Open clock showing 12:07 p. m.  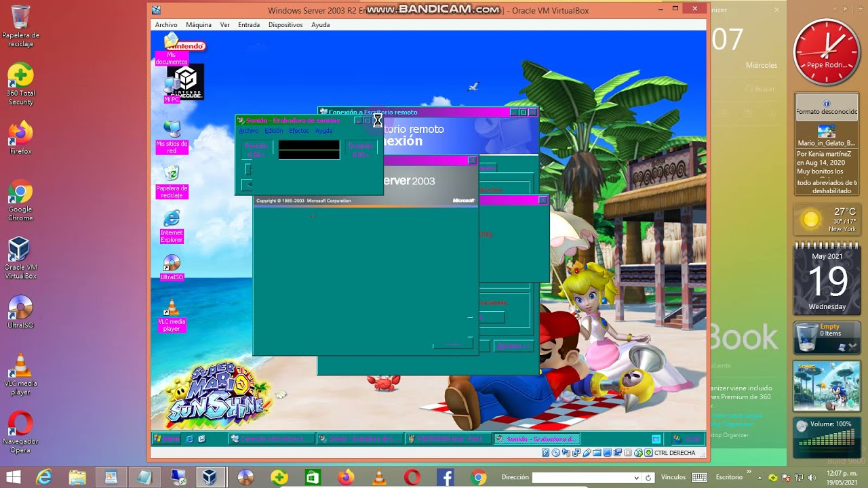tap(841, 477)
